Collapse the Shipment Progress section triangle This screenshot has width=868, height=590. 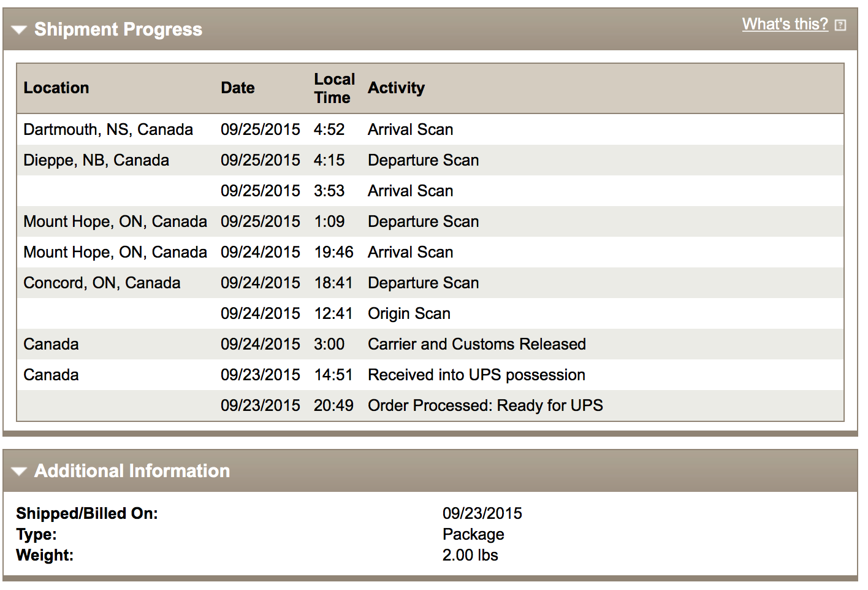click(19, 30)
